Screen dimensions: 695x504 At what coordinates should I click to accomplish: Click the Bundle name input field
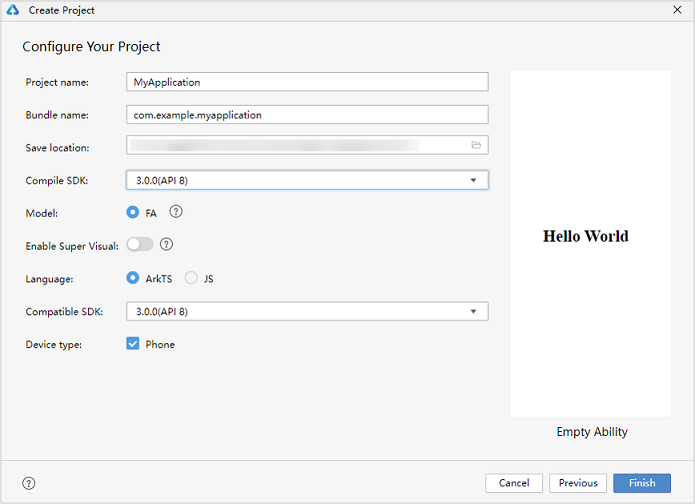click(x=307, y=115)
